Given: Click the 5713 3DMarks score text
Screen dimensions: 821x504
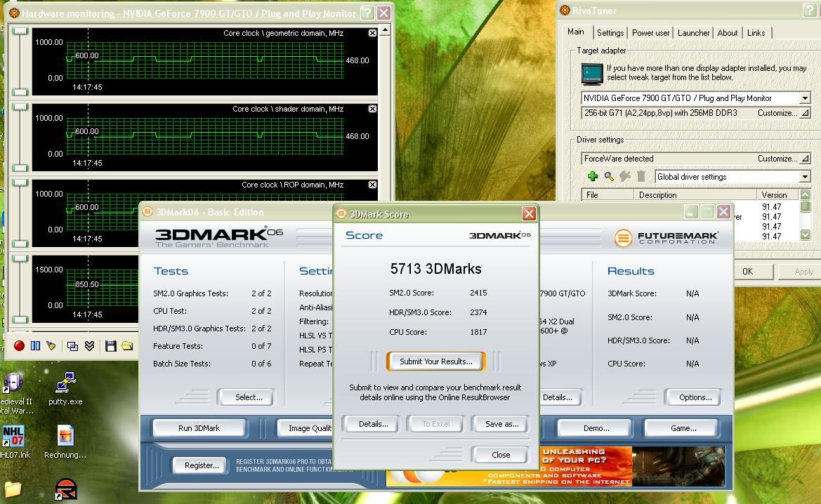Looking at the screenshot, I should (x=435, y=269).
